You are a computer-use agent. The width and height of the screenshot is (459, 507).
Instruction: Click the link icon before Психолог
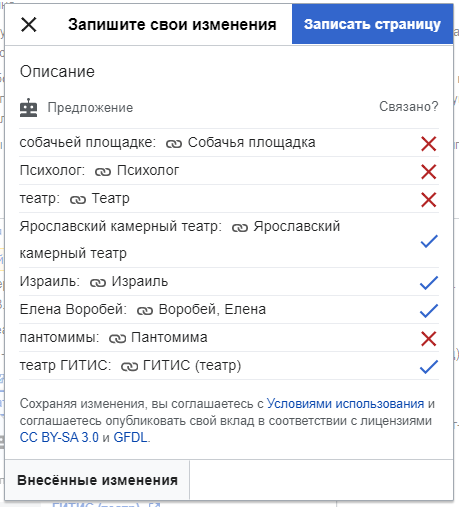(103, 172)
